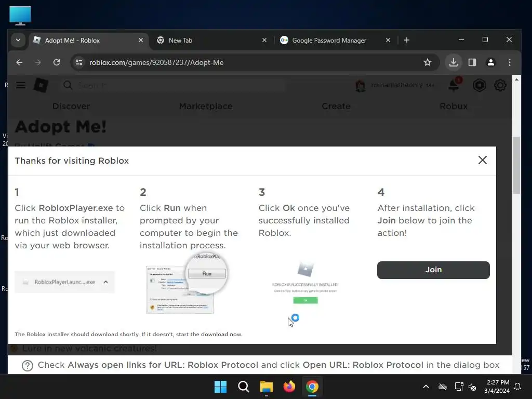The width and height of the screenshot is (532, 399).
Task: Open the Windows notification bell
Action: coord(518,387)
